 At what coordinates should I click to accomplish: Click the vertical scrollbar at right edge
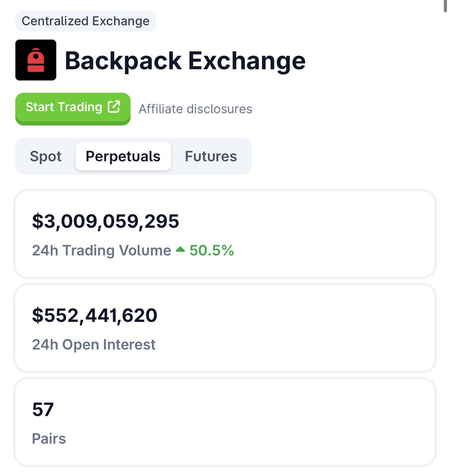pyautogui.click(x=446, y=6)
